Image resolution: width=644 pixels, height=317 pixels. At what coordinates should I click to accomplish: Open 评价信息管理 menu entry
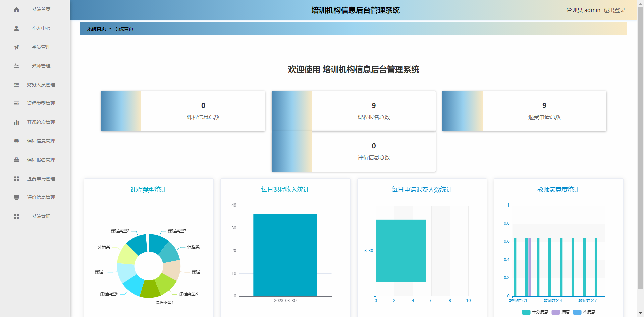tap(35, 197)
